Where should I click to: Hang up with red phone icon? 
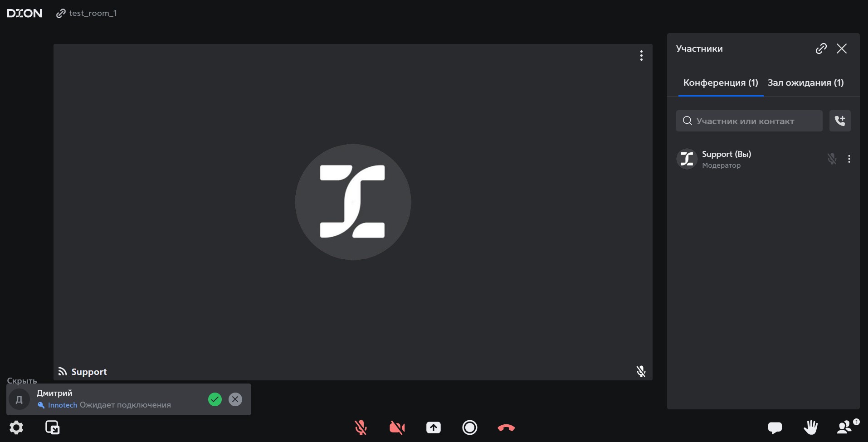coord(506,427)
